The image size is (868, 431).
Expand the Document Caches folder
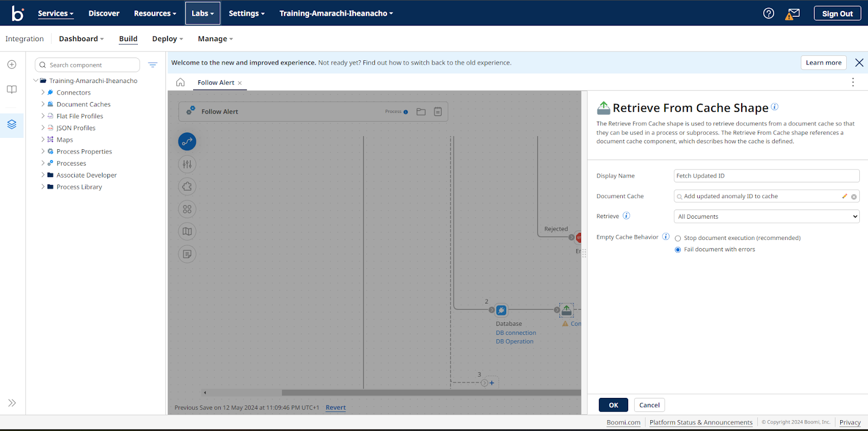(43, 104)
